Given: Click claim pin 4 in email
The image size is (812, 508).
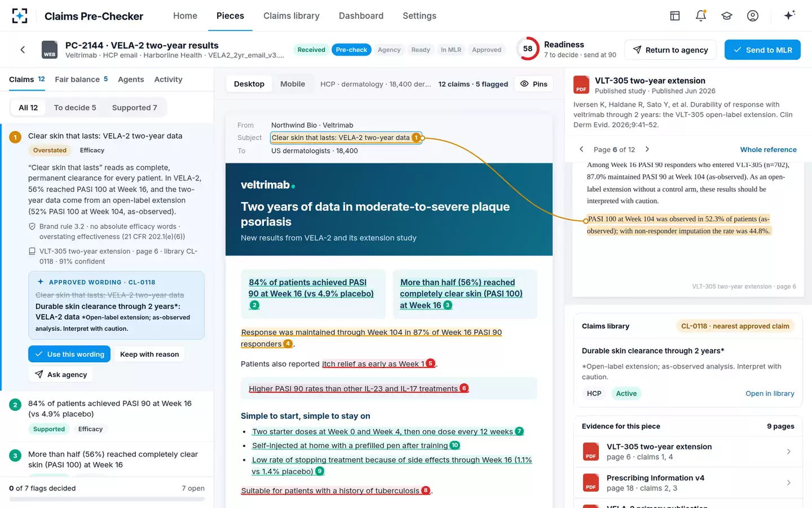Looking at the screenshot, I should [288, 344].
